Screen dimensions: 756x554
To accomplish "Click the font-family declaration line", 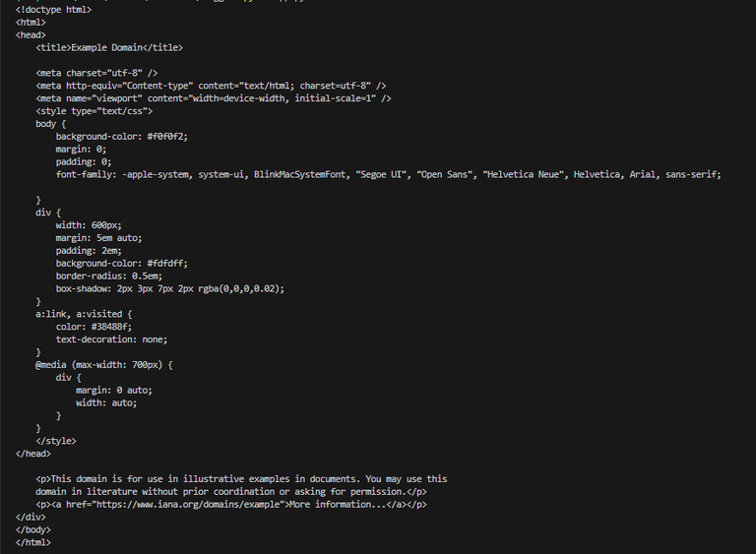I will (x=388, y=174).
